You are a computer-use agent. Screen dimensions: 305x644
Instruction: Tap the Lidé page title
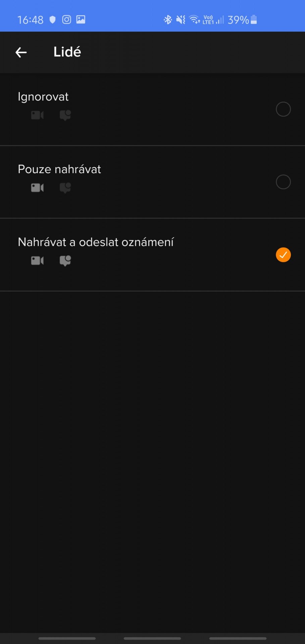(67, 52)
